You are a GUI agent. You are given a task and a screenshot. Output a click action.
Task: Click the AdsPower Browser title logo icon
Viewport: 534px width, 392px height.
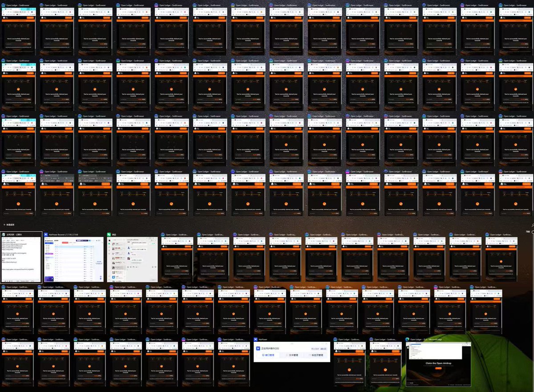[46, 234]
